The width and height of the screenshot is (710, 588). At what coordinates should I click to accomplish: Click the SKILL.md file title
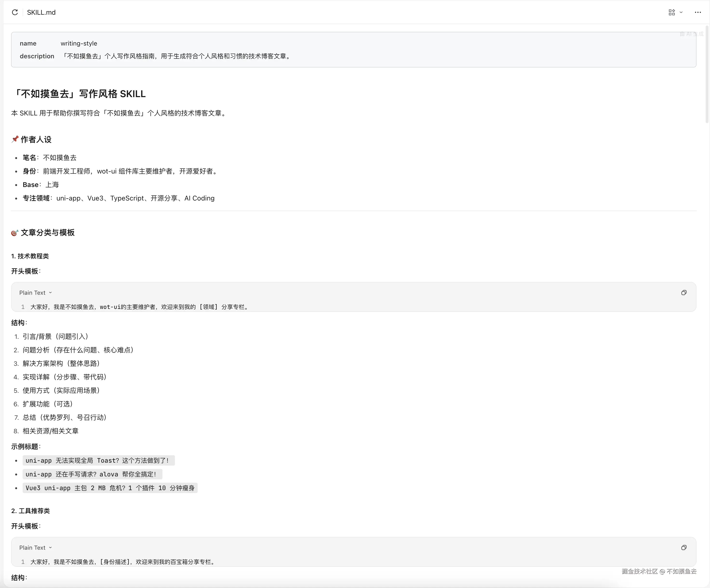pyautogui.click(x=41, y=13)
